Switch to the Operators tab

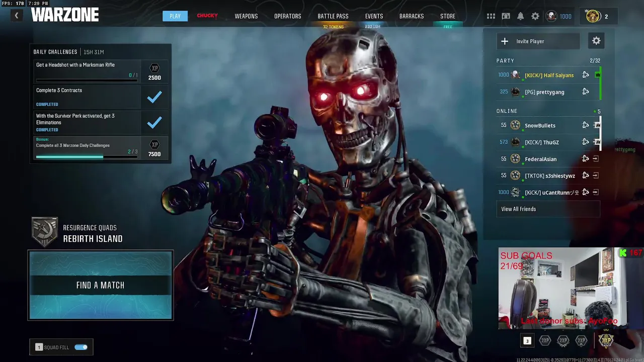pyautogui.click(x=288, y=16)
